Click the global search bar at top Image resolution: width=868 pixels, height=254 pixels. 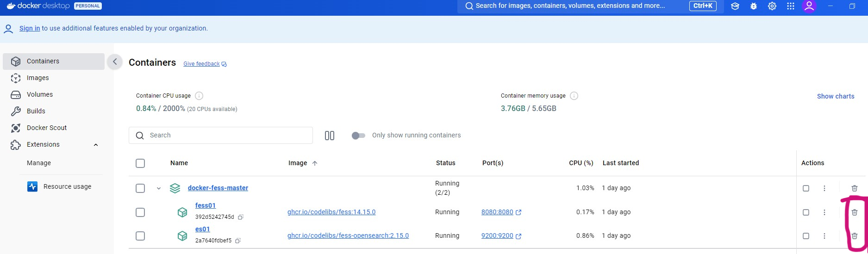point(590,6)
